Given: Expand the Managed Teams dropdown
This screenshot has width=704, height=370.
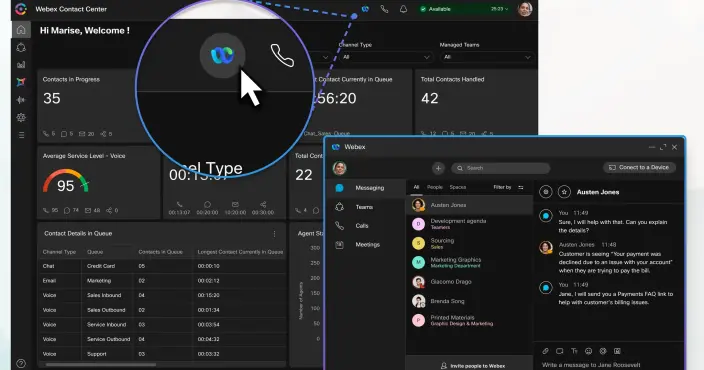Looking at the screenshot, I should pos(487,57).
